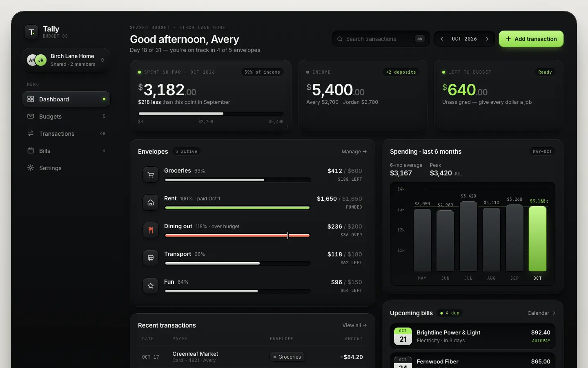The image size is (588, 368).
Task: Click the Ready status badge
Action: pos(545,72)
